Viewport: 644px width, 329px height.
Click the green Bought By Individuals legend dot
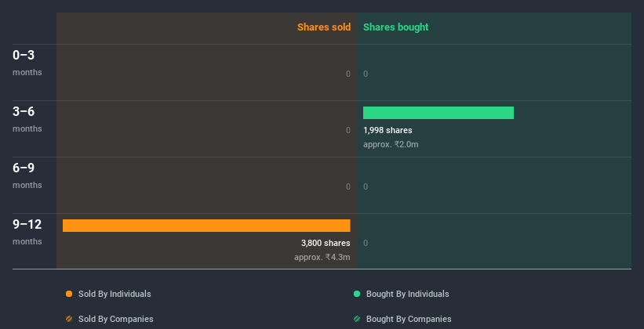[357, 294]
